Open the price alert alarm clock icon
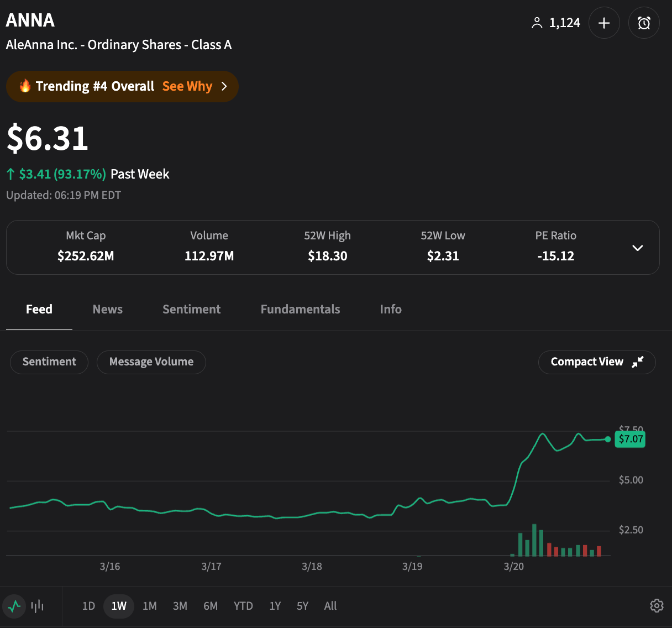Image resolution: width=672 pixels, height=628 pixels. point(644,23)
